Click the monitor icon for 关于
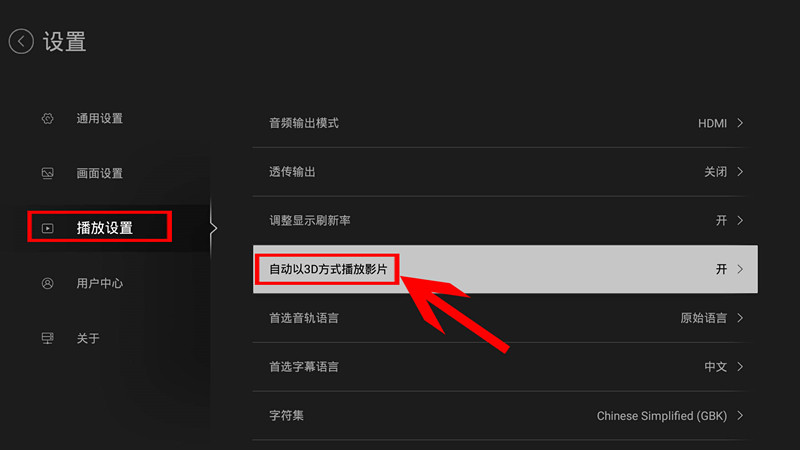This screenshot has width=800, height=450. tap(47, 338)
